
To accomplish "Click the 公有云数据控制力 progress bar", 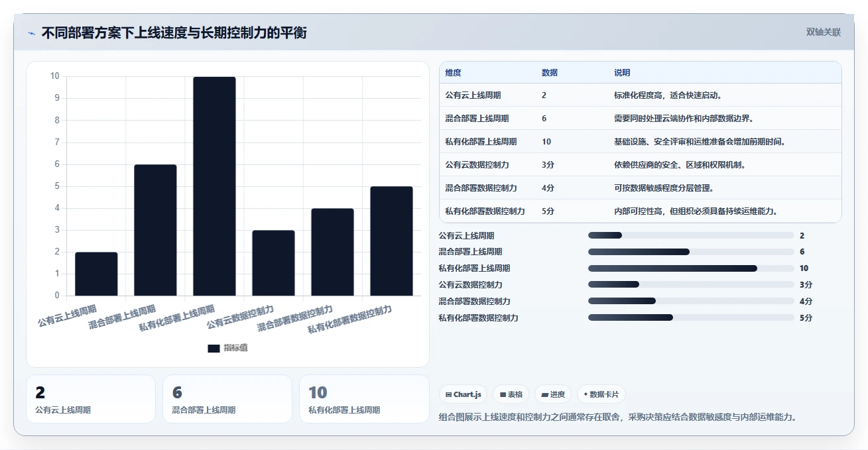I will pyautogui.click(x=691, y=284).
